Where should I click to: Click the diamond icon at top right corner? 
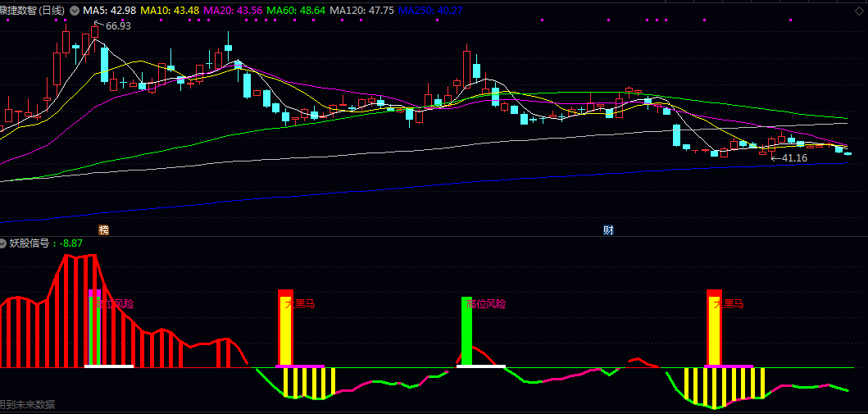(860, 11)
